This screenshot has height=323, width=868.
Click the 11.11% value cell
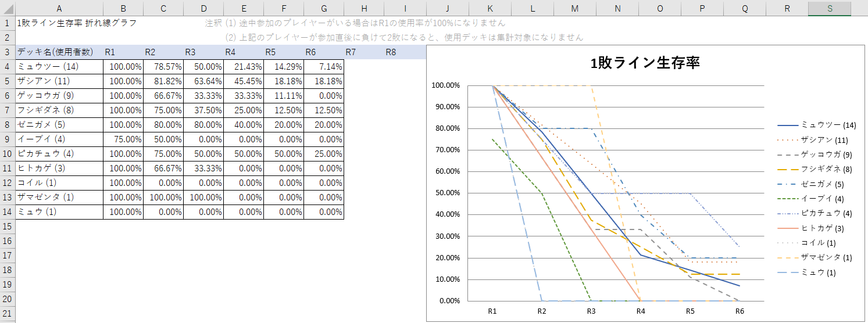point(284,96)
